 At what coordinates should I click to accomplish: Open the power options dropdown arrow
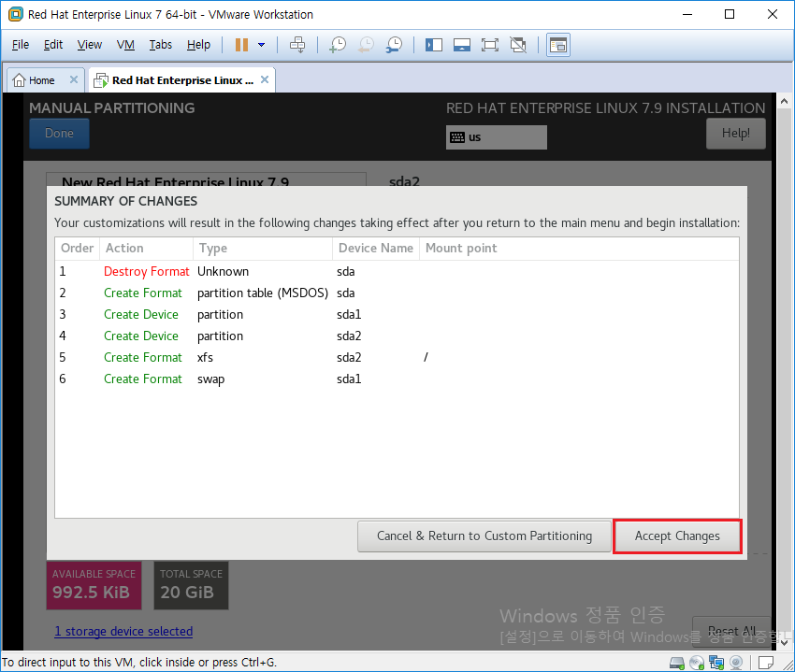(x=262, y=45)
